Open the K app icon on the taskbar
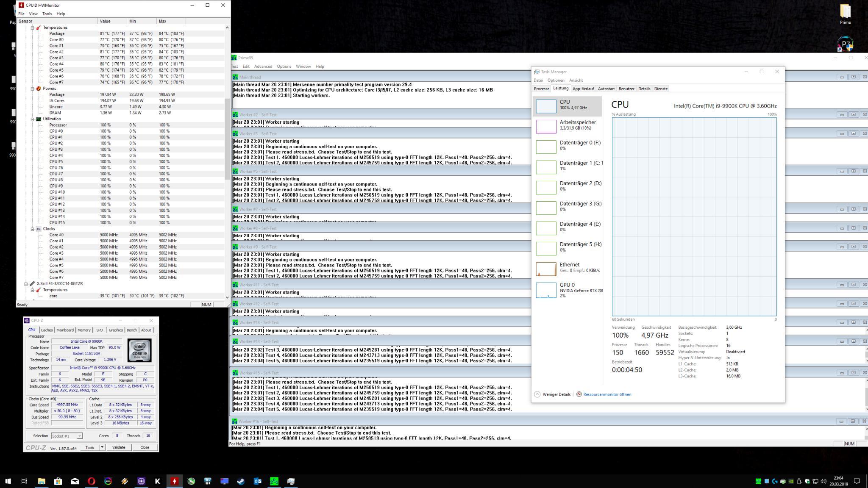The height and width of the screenshot is (488, 868). coord(158,481)
